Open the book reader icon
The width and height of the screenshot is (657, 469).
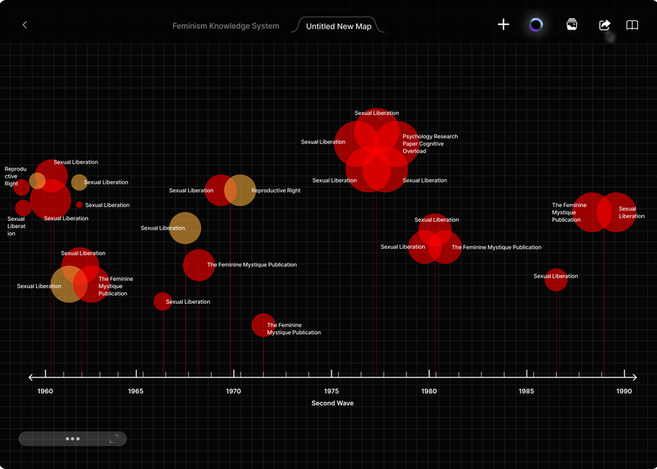point(632,25)
